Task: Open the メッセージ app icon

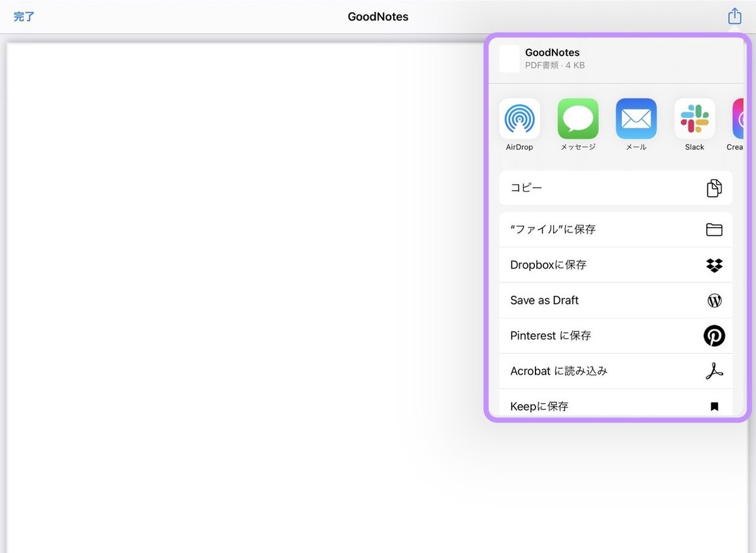Action: click(578, 119)
